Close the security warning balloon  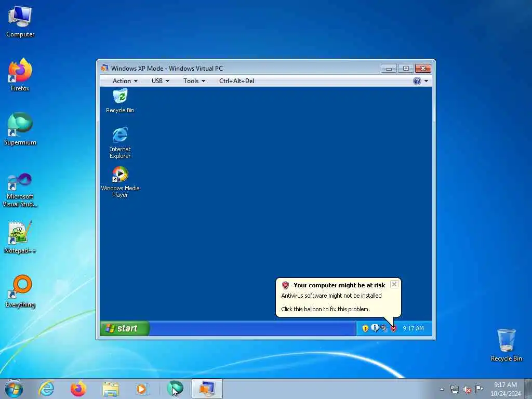click(394, 284)
